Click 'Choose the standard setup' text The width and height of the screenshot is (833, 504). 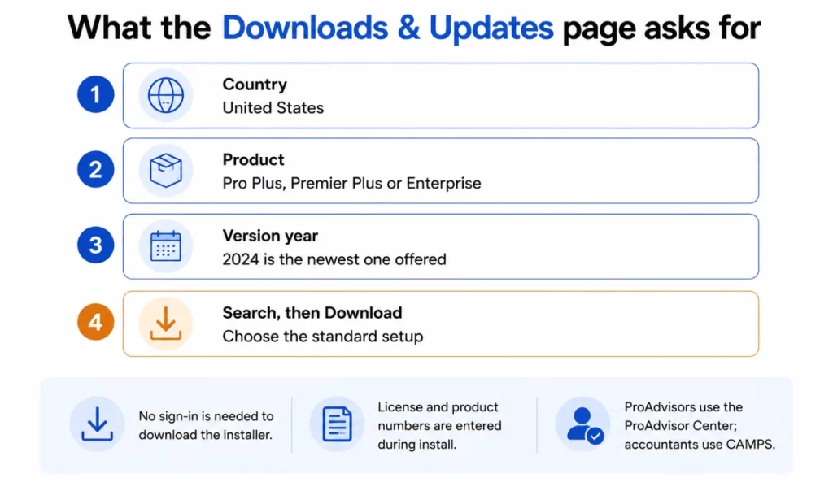click(x=322, y=337)
